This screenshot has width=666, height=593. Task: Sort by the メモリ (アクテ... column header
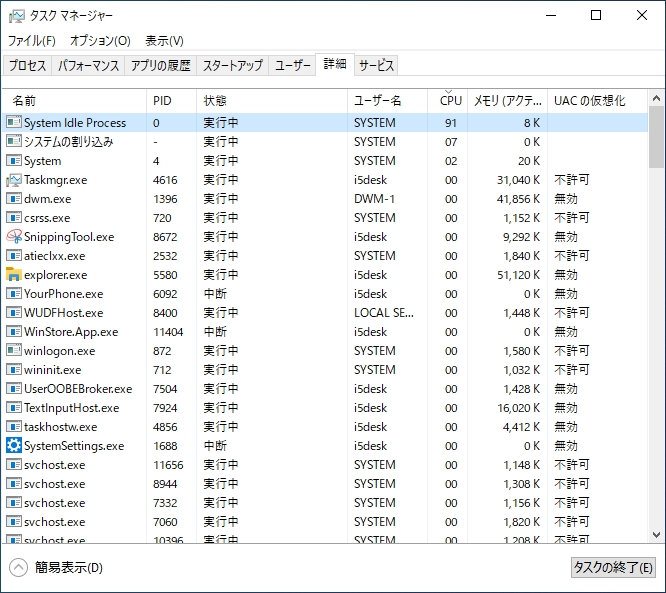coord(508,101)
